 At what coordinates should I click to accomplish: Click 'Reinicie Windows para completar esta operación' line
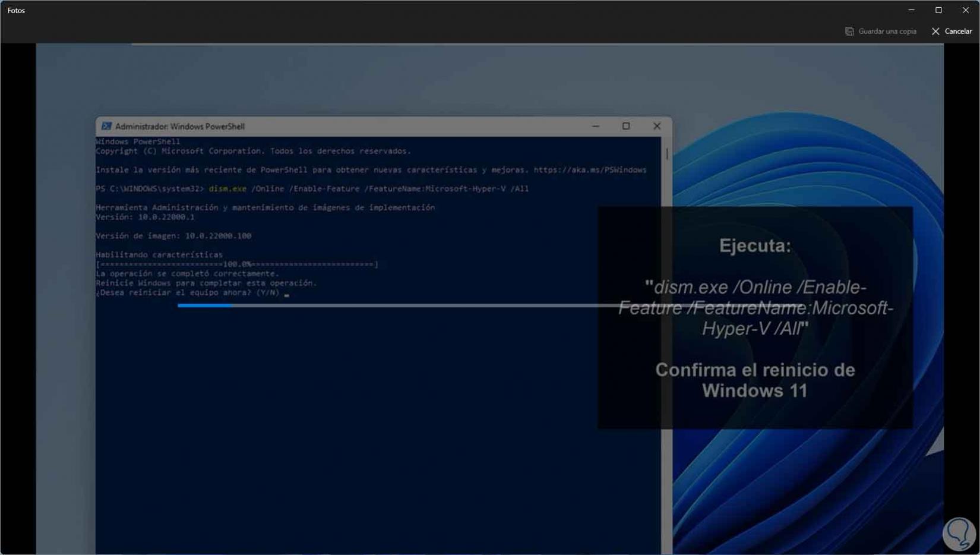pos(206,283)
